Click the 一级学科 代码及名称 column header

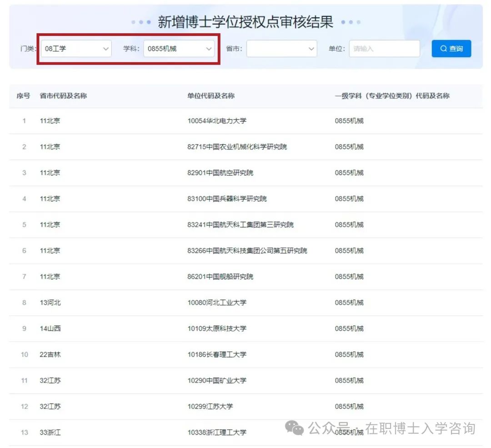[392, 96]
